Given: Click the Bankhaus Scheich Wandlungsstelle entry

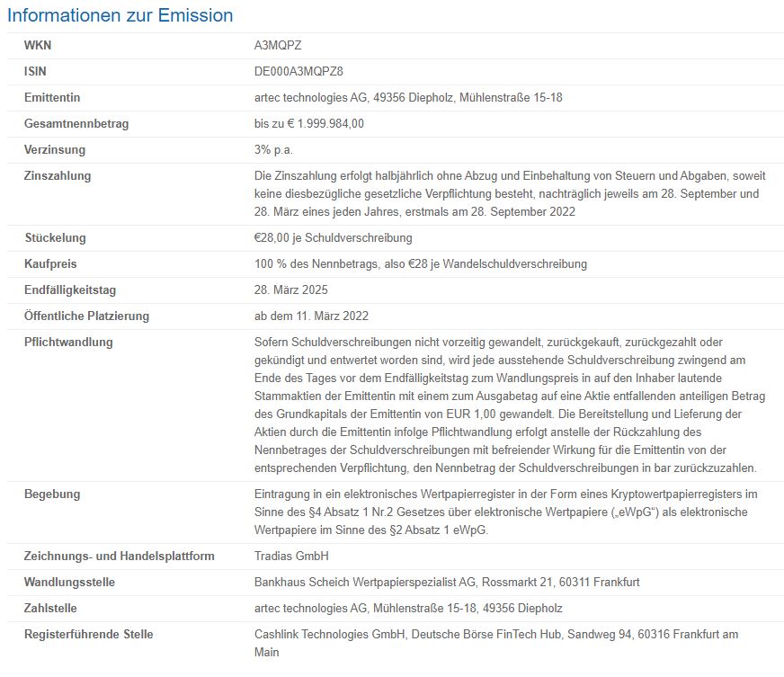Looking at the screenshot, I should click(447, 582).
